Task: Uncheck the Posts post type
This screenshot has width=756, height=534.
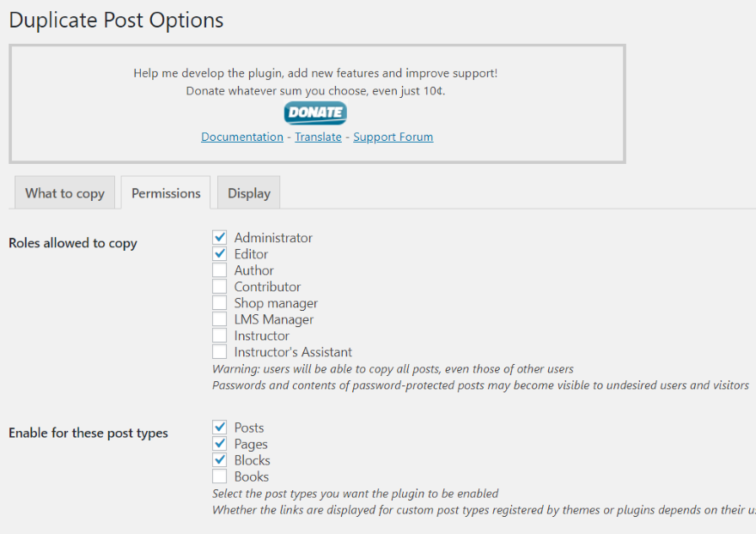Action: [x=220, y=428]
